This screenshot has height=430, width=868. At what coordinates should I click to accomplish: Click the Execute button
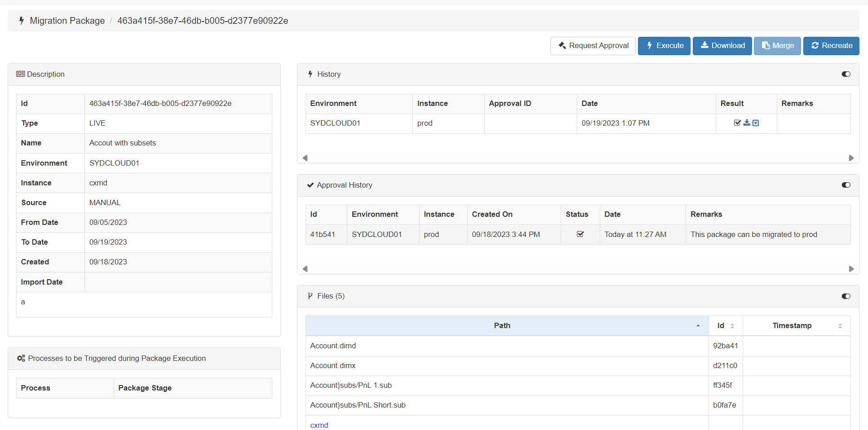coord(664,46)
